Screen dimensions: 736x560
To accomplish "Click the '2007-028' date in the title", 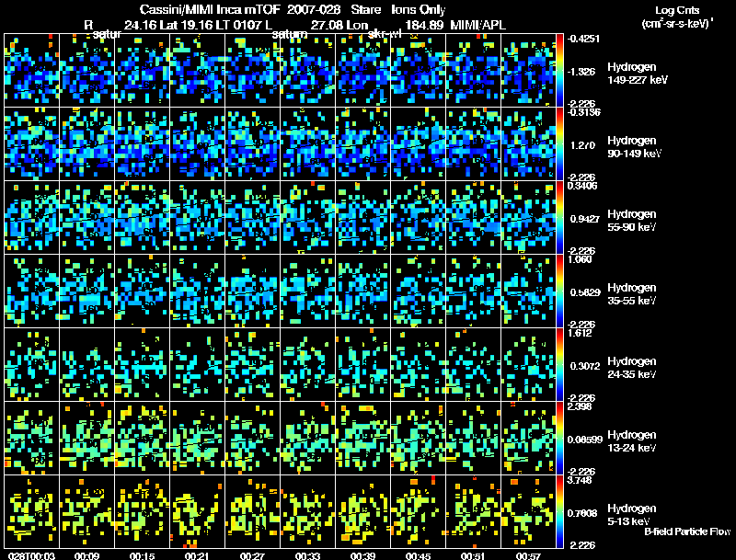I will (x=313, y=9).
